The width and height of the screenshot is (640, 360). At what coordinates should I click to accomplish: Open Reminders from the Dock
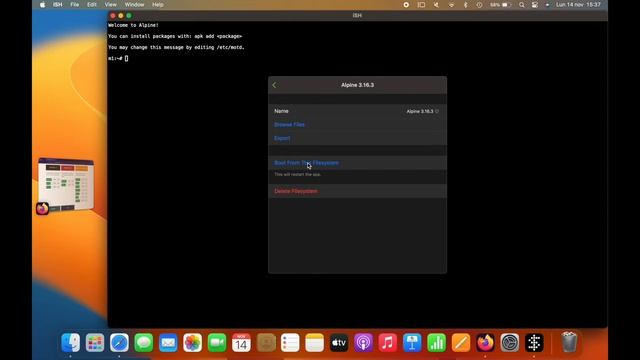pyautogui.click(x=290, y=342)
